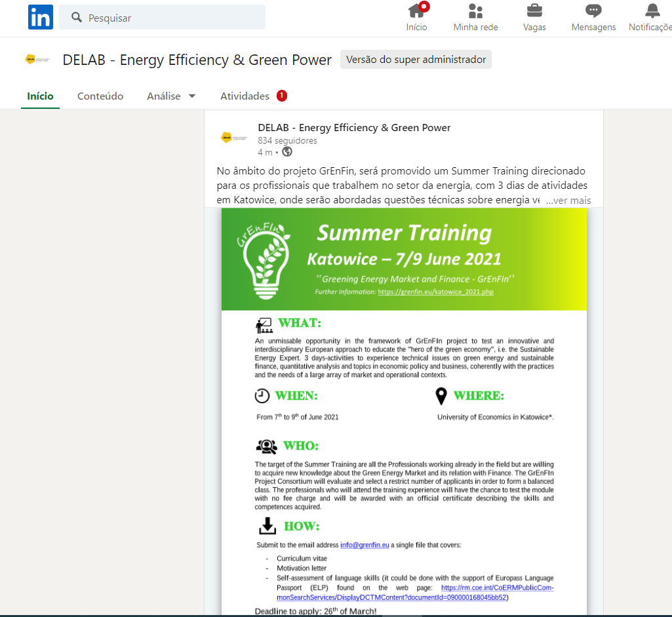
Task: Click the 'From 7th to 9th of June 2021' text
Action: 298,416
